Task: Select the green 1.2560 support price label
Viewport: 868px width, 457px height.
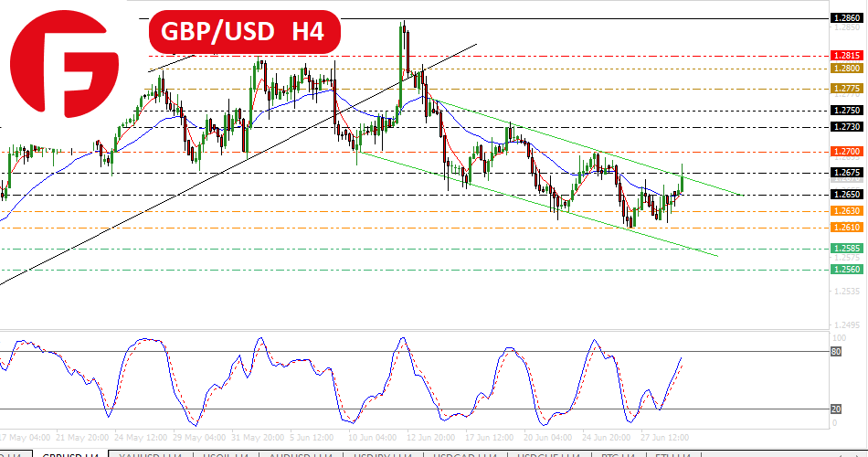Action: click(846, 269)
